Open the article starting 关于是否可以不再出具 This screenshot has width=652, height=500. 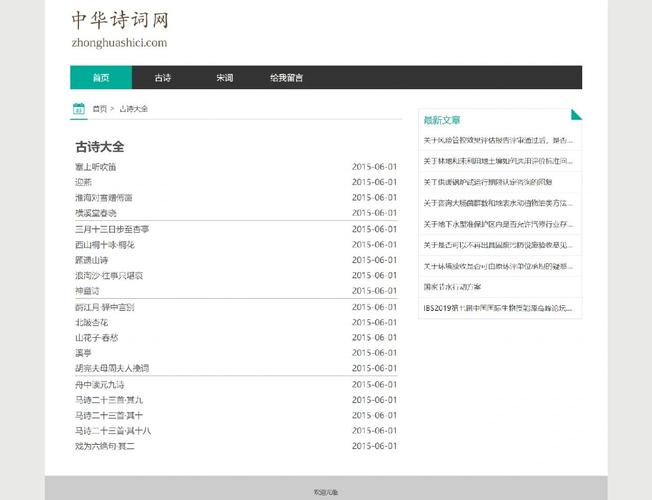click(498, 245)
